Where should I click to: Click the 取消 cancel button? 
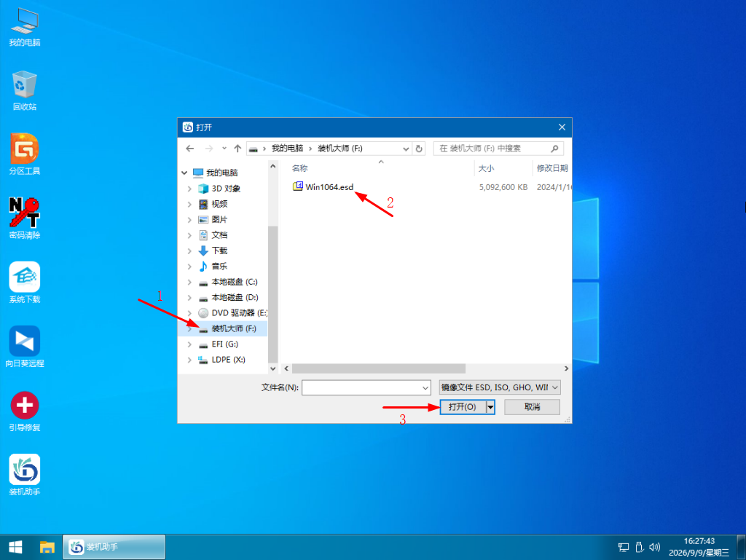tap(532, 407)
